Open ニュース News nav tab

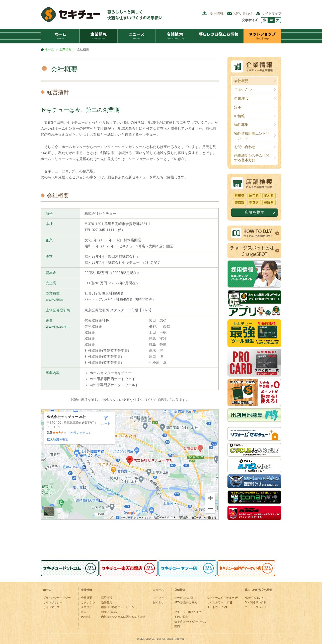[x=137, y=36]
